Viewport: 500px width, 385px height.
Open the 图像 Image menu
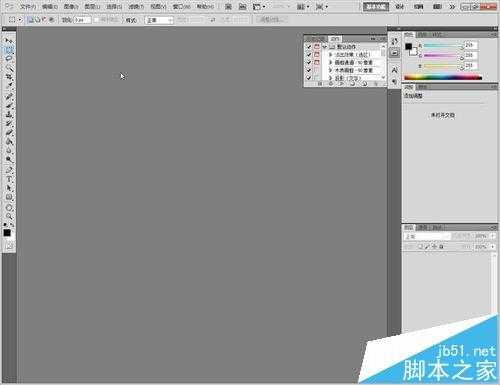tap(71, 6)
